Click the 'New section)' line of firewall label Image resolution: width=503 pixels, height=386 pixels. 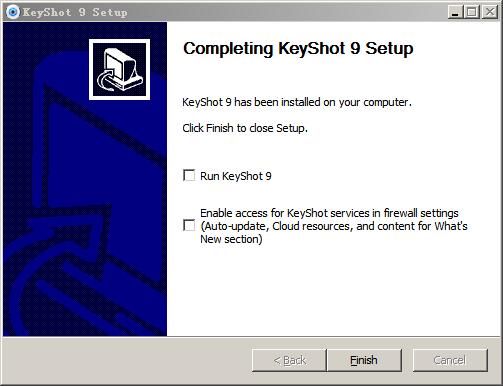(x=231, y=239)
